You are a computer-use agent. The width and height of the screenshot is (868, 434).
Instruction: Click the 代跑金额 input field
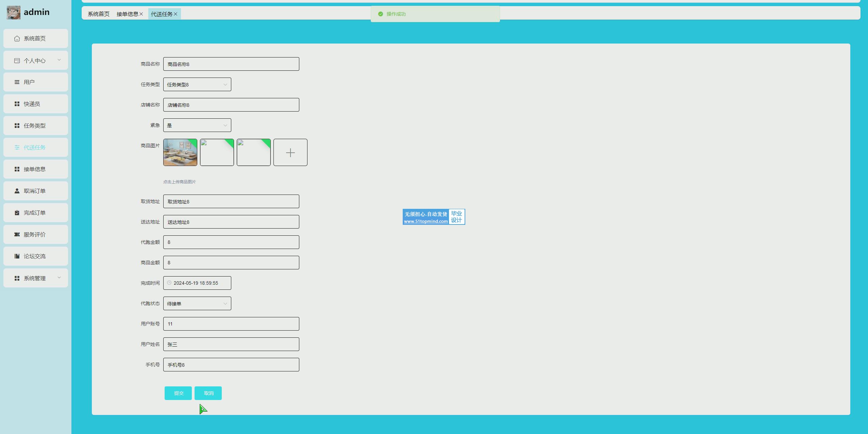[x=231, y=242]
